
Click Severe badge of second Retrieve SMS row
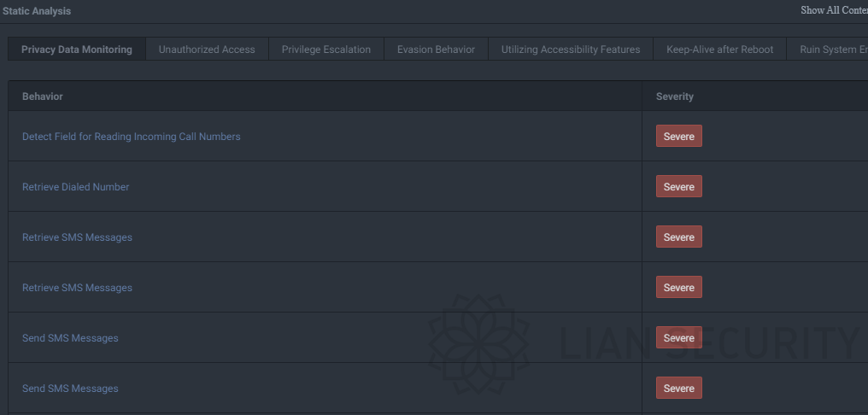[x=679, y=287]
